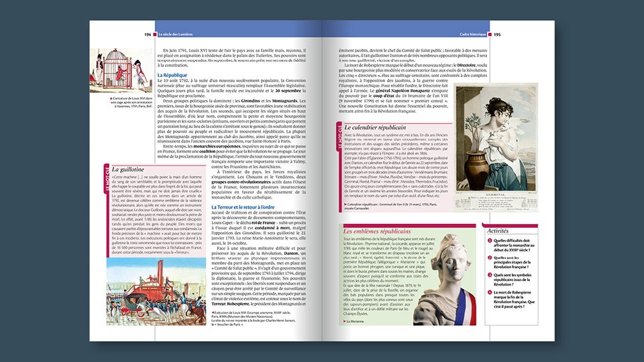Viewport: 644px width, 362px height.
Task: Click activity number 4 red bullet
Action: coord(490,292)
